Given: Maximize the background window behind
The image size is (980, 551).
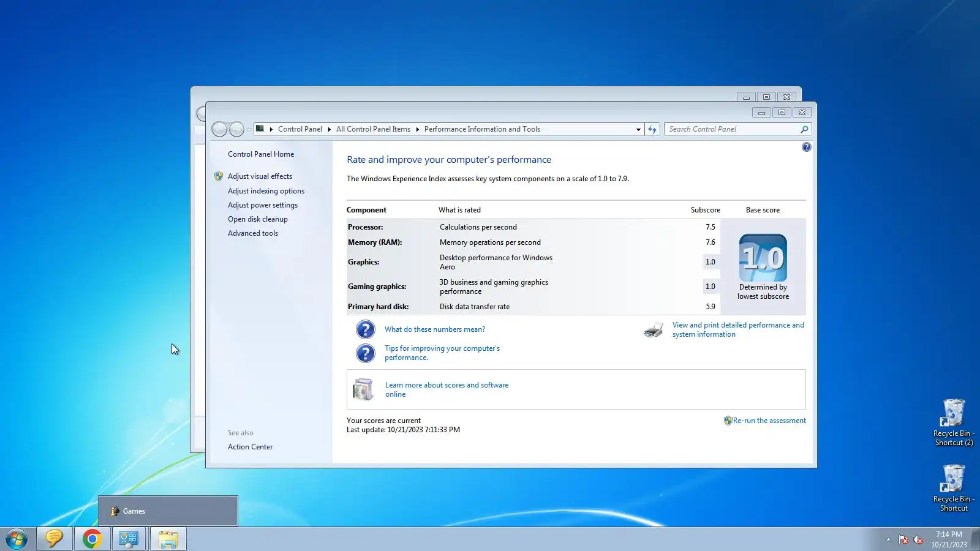Looking at the screenshot, I should (x=766, y=97).
